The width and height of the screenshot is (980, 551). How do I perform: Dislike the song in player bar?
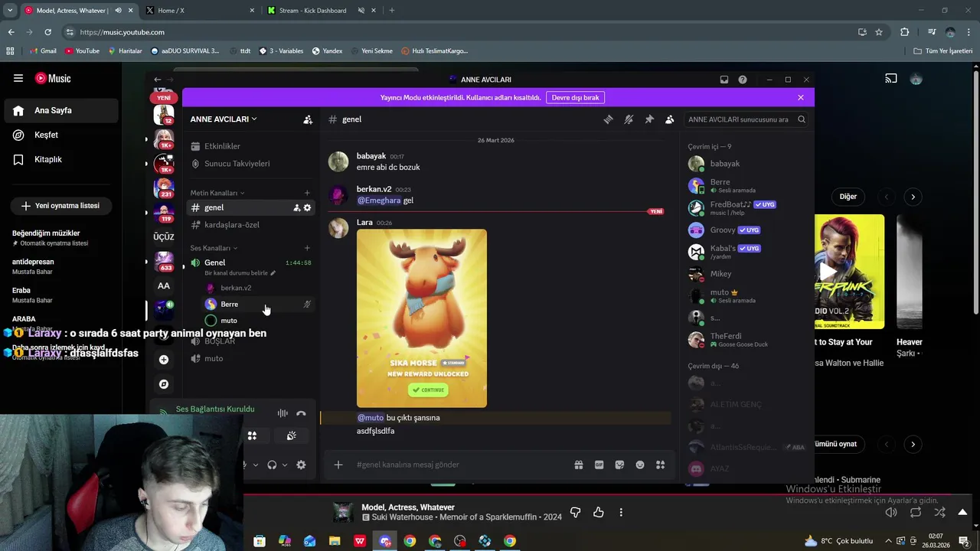(x=576, y=513)
